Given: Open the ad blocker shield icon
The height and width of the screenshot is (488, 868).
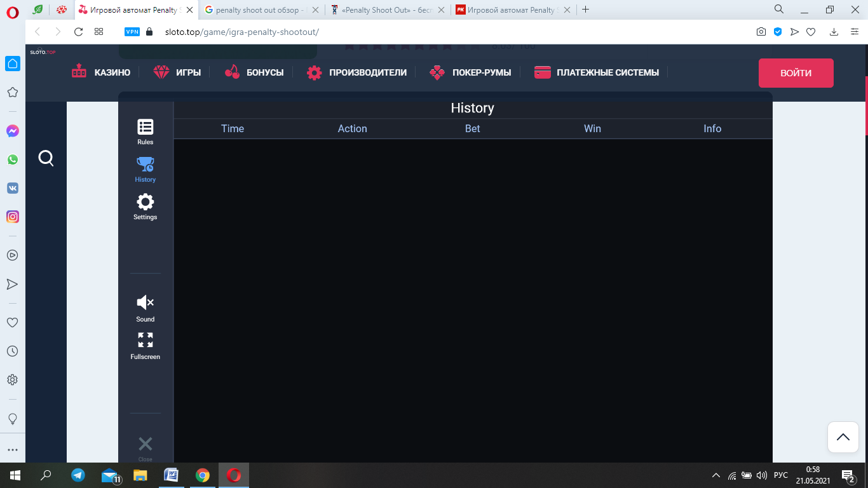Looking at the screenshot, I should (x=778, y=32).
